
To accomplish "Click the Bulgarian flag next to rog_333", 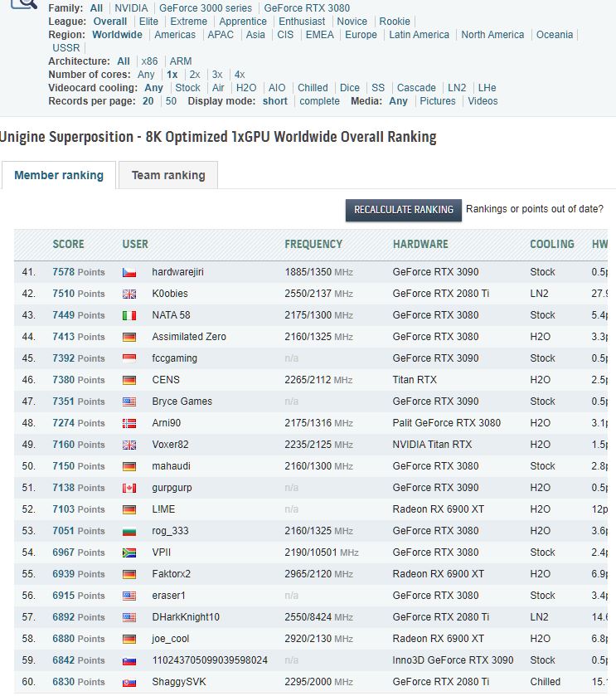I will (x=129, y=531).
